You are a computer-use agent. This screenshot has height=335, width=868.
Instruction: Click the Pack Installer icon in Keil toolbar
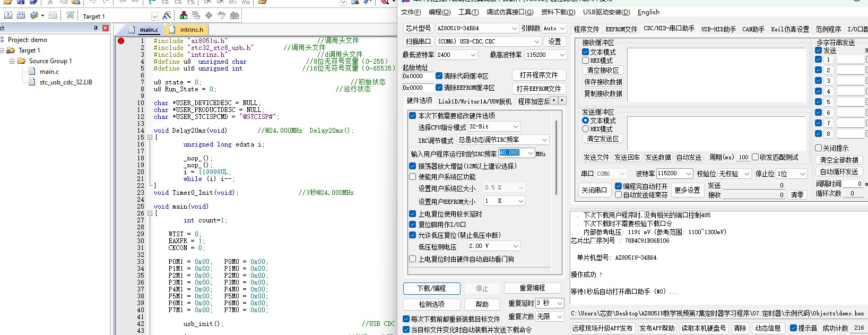tap(235, 15)
